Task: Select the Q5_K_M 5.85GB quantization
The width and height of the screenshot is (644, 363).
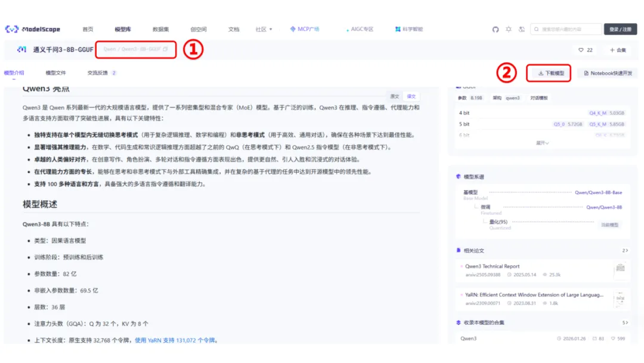Action: click(x=606, y=124)
